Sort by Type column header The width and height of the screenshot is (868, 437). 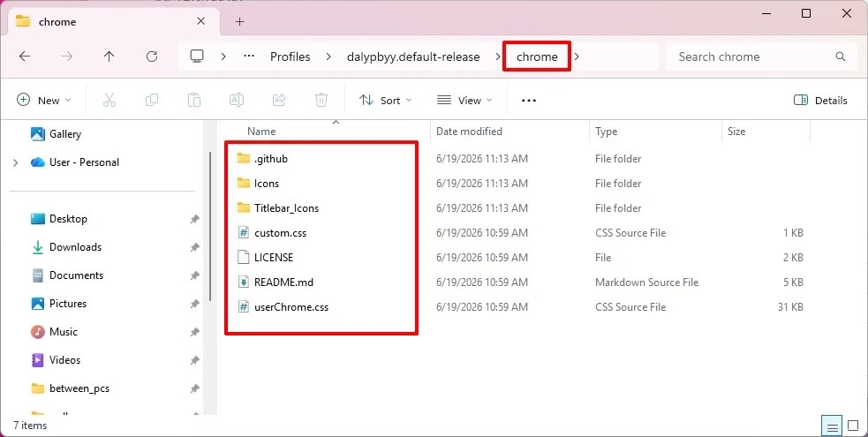pyautogui.click(x=655, y=131)
